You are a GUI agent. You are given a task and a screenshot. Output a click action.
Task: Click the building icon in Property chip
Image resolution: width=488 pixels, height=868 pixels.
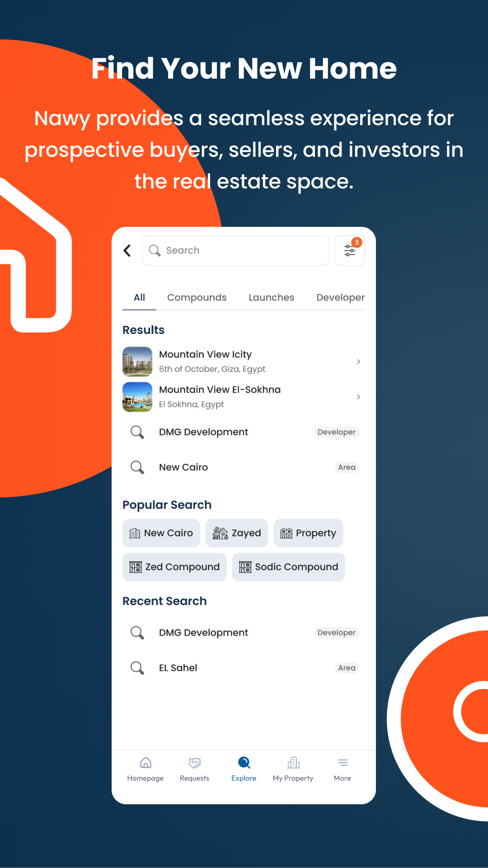[286, 533]
